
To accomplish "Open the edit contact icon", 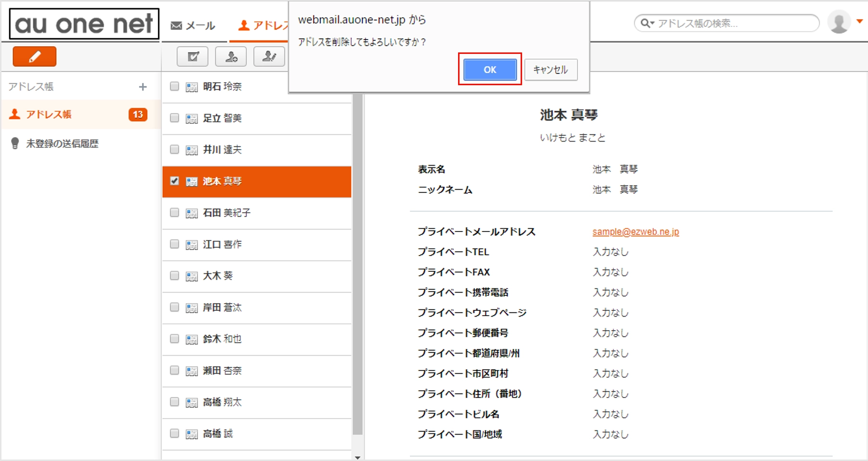I will [x=269, y=56].
